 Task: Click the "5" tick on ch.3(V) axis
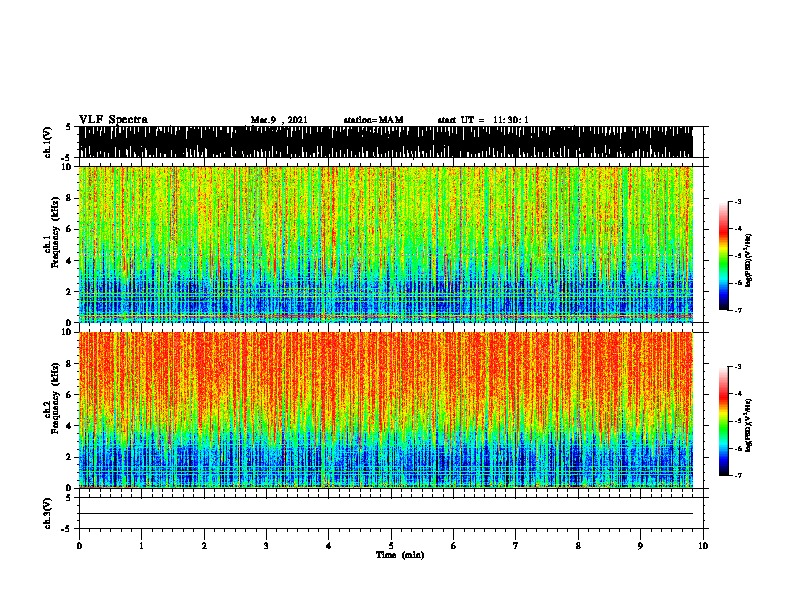coord(68,498)
